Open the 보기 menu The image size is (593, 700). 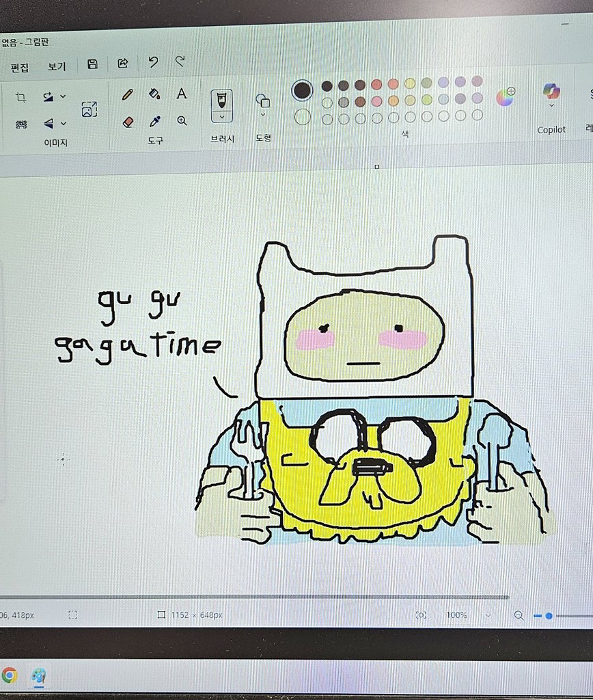point(55,66)
